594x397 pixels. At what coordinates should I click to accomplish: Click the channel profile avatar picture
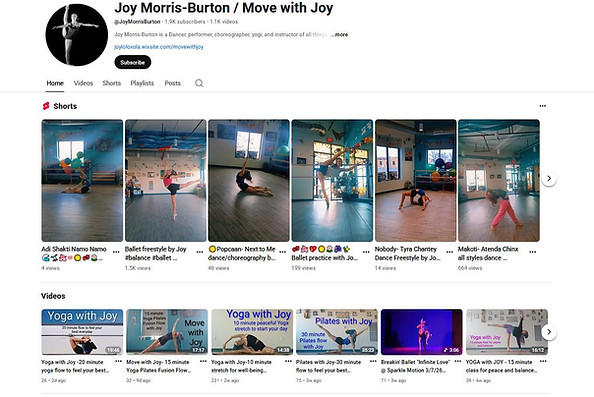point(77,35)
